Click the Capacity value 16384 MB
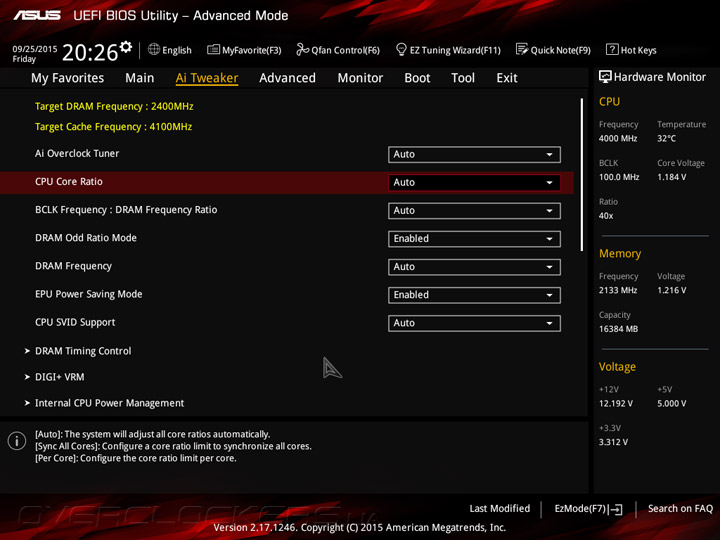Image resolution: width=720 pixels, height=540 pixels. pyautogui.click(x=619, y=329)
